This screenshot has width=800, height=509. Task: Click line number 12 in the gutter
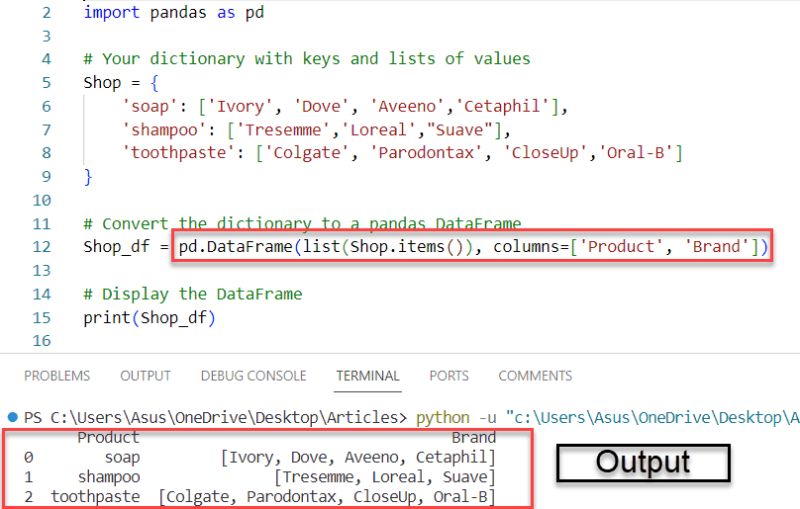point(41,247)
